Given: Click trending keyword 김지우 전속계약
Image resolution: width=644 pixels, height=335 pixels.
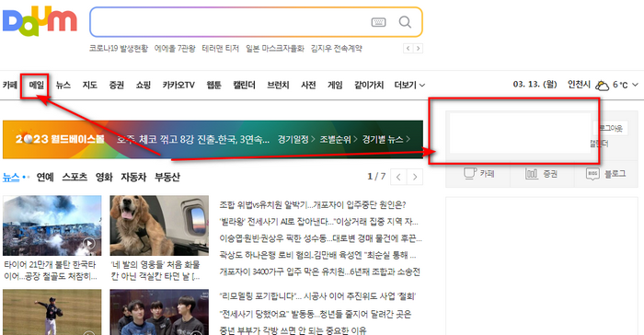Looking at the screenshot, I should (x=337, y=49).
